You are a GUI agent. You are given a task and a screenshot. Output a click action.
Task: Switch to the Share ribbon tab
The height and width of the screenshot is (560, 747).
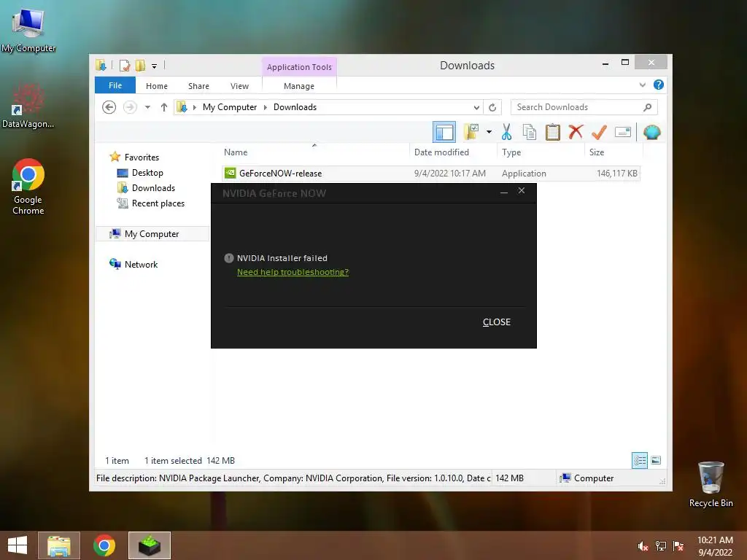click(198, 86)
